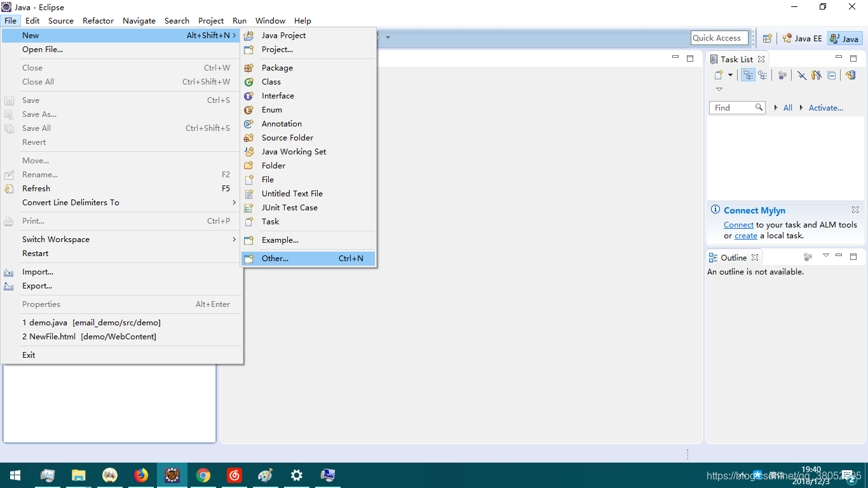The height and width of the screenshot is (488, 868).
Task: Expand the New Task dropdown arrow
Action: tap(730, 75)
